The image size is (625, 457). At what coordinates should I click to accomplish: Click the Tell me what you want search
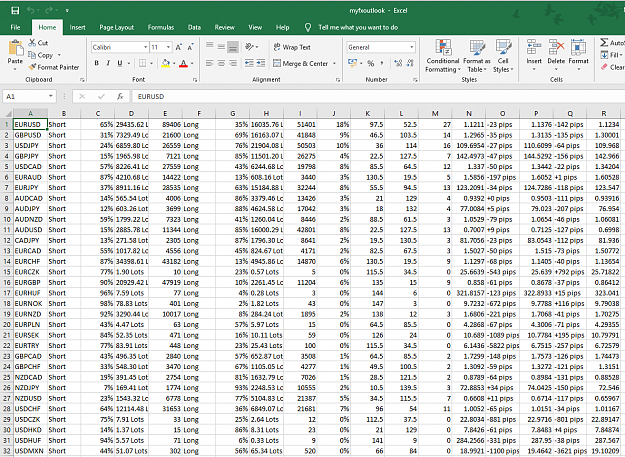click(x=358, y=27)
